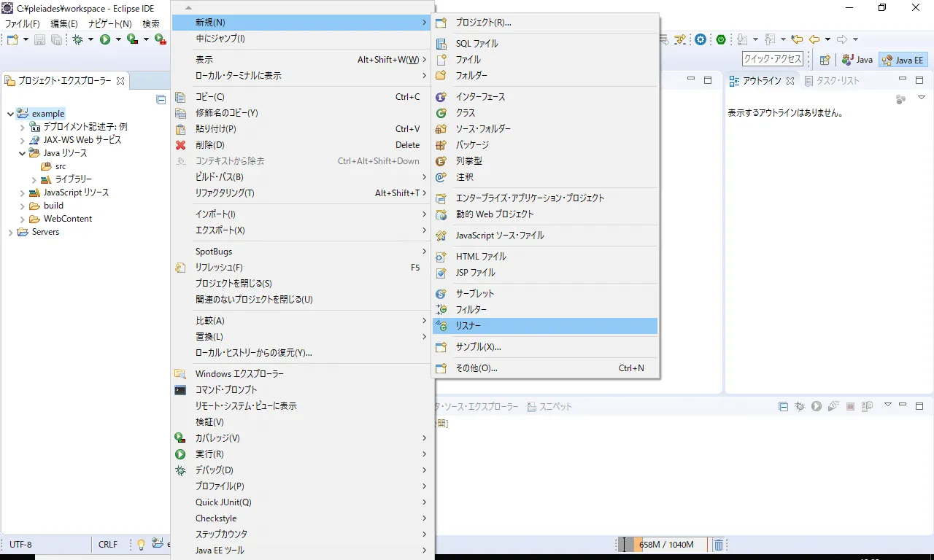934x560 pixels.
Task: Select the build folder in tree
Action: (53, 206)
